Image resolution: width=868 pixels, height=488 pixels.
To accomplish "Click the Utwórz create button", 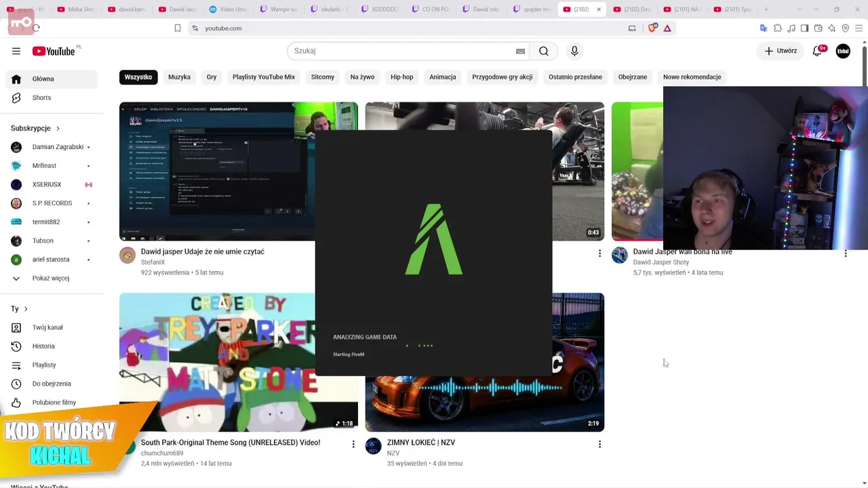I will click(781, 51).
